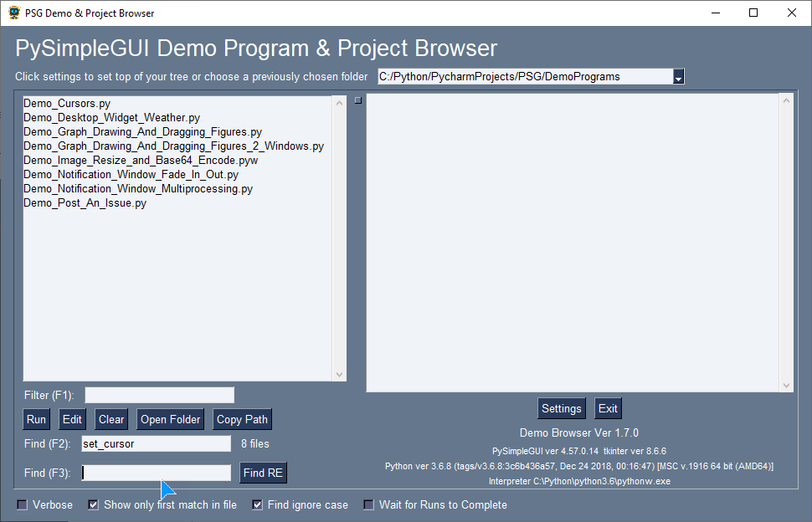This screenshot has height=522, width=812.
Task: Start a regex search with Find RE
Action: 263,473
